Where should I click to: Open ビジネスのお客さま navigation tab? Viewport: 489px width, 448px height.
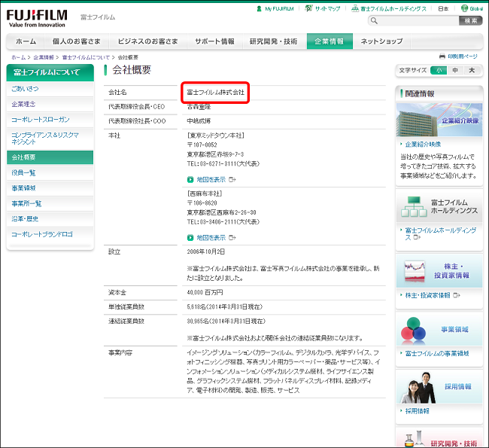click(x=147, y=41)
